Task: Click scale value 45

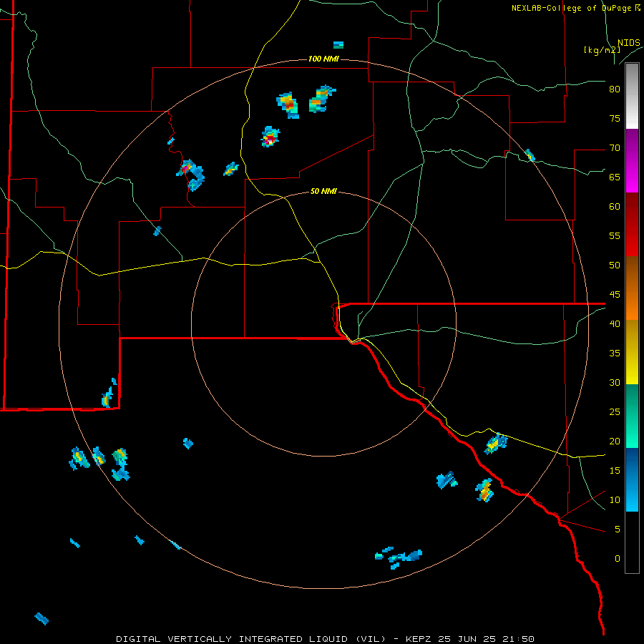Action: click(615, 295)
